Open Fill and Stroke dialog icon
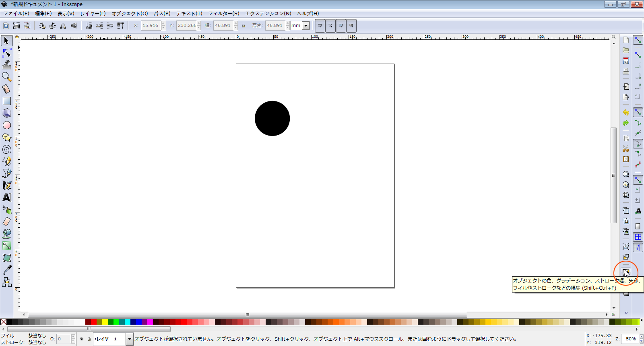Viewport: 644px width, 346px height. [x=625, y=272]
